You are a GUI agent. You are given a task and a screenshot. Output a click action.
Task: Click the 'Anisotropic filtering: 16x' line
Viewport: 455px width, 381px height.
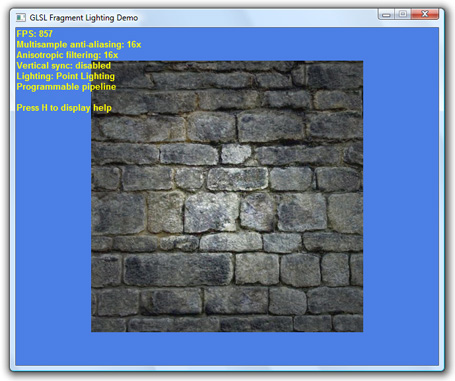click(x=67, y=55)
